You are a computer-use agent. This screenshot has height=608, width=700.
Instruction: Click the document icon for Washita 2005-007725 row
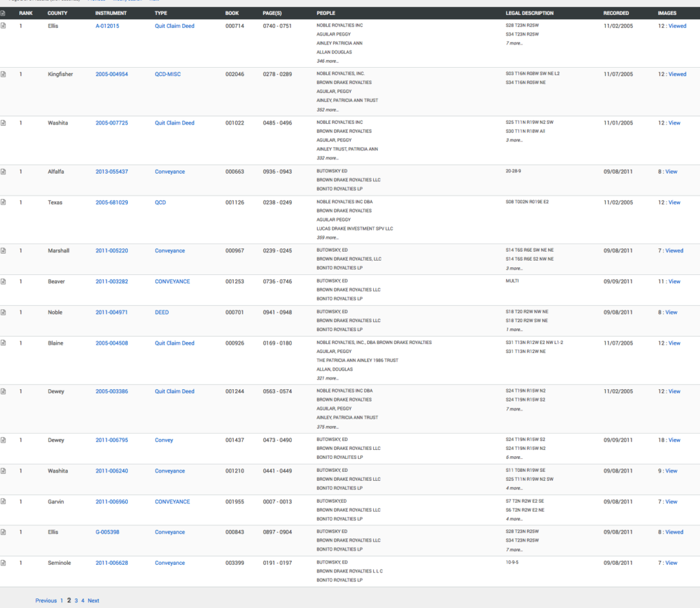coord(3,123)
